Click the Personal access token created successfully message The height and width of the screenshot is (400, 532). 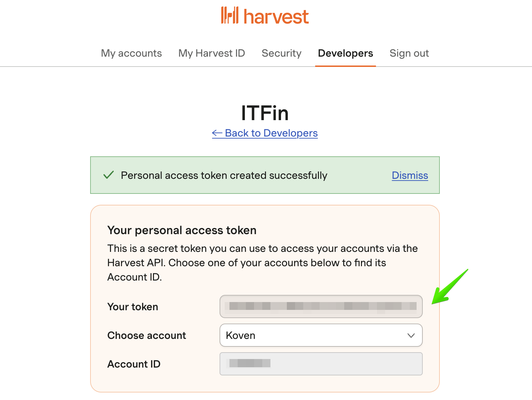click(224, 175)
